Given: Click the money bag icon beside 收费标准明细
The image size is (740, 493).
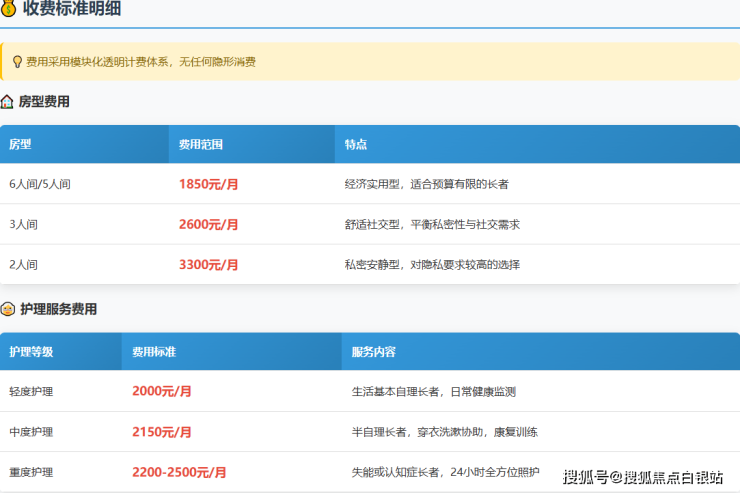Looking at the screenshot, I should coord(8,9).
